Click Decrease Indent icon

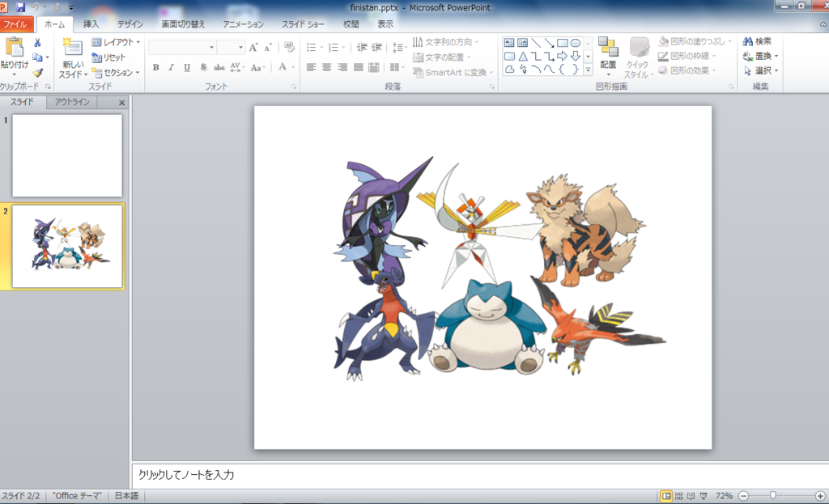pos(362,48)
